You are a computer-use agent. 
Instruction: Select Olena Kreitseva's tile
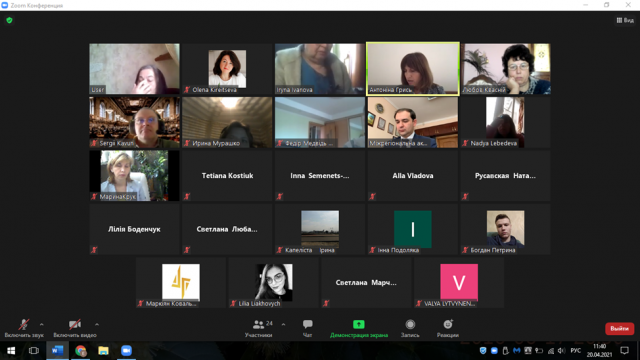tap(227, 69)
